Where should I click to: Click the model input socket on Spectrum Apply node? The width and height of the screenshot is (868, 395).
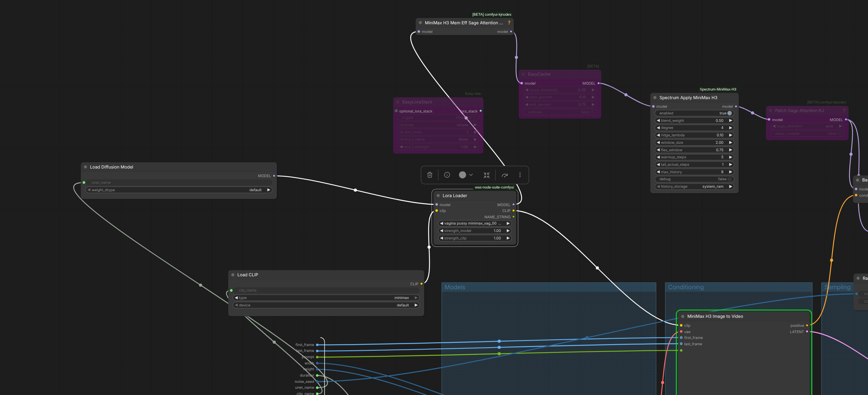(x=653, y=106)
